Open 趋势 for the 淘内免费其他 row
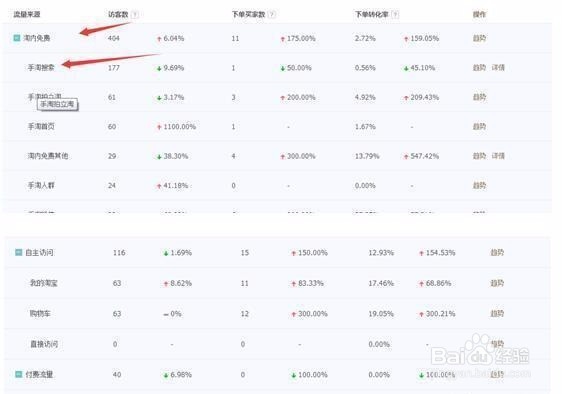This screenshot has width=562, height=394. 479,156
